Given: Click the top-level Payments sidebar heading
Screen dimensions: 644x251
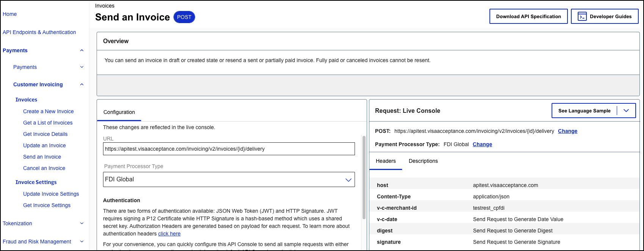Looking at the screenshot, I should (15, 50).
